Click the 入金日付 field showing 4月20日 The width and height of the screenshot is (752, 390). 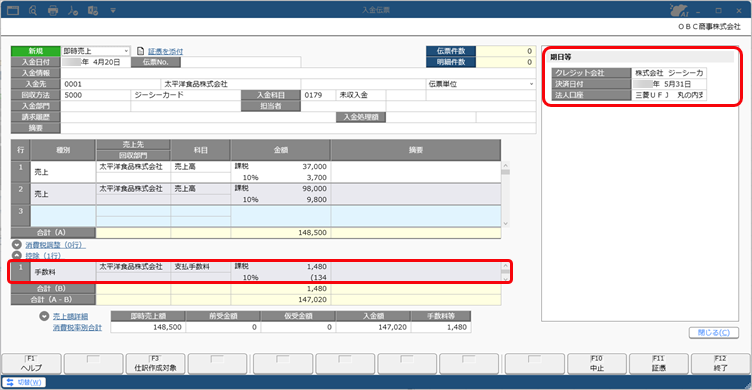point(95,62)
